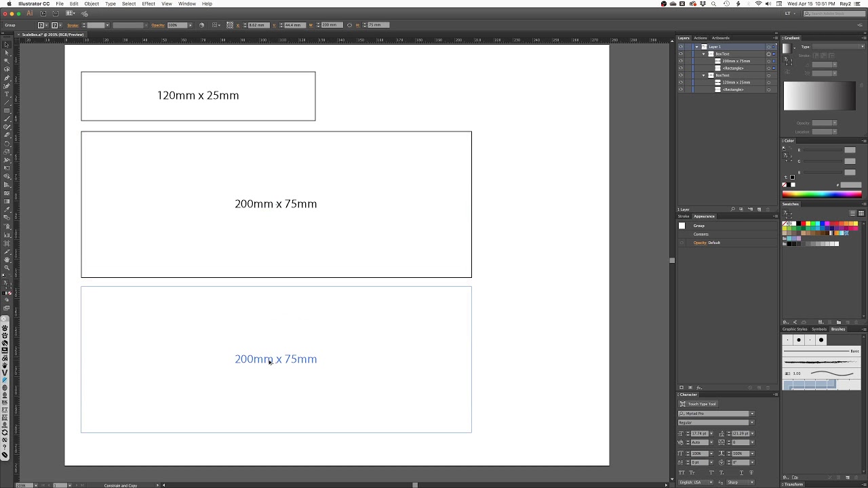
Task: Collapse the Layer 1 disclosure triangle
Action: (x=696, y=47)
